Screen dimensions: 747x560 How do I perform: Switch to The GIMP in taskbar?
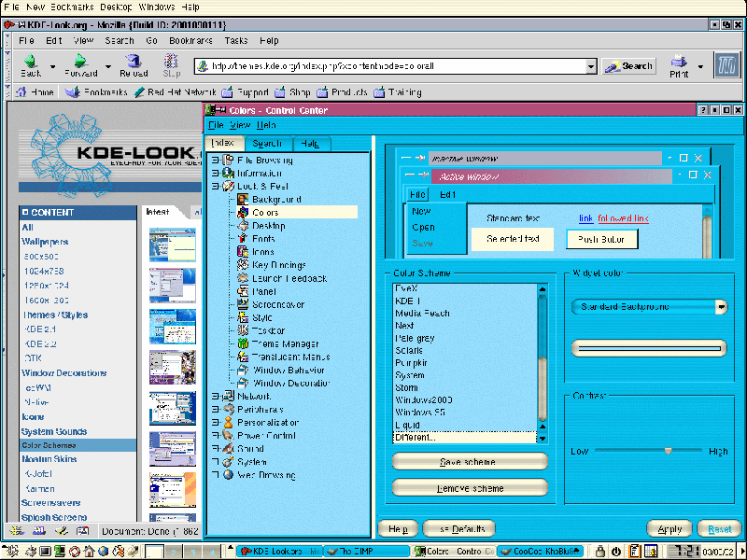(367, 552)
